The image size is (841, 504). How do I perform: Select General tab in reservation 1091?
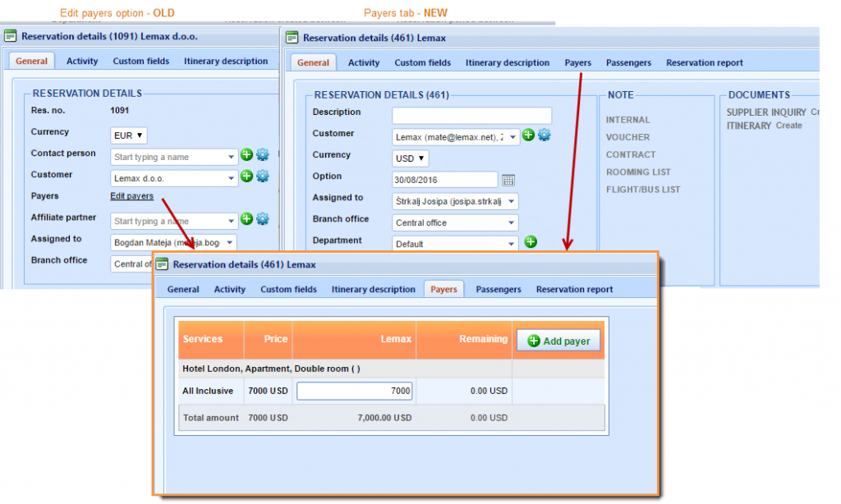[31, 61]
